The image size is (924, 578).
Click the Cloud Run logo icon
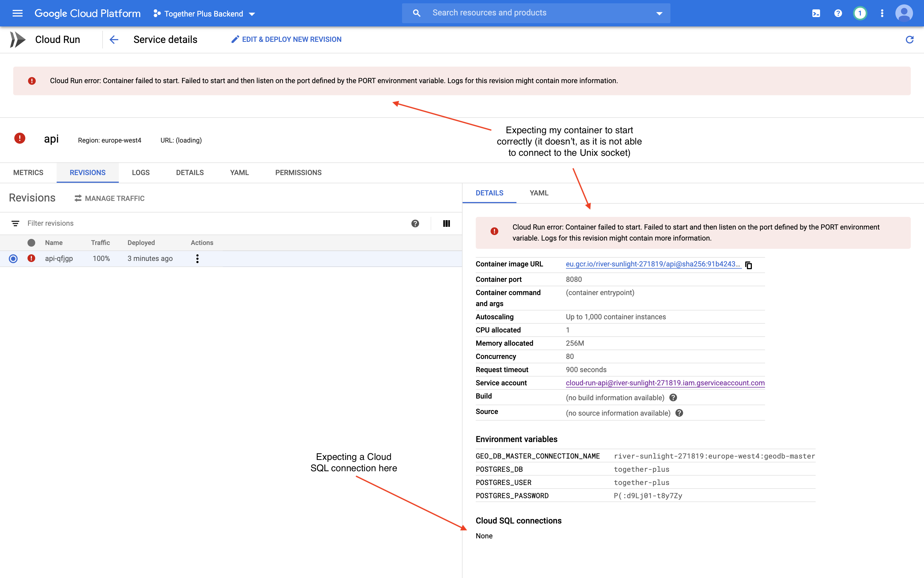[x=18, y=39]
